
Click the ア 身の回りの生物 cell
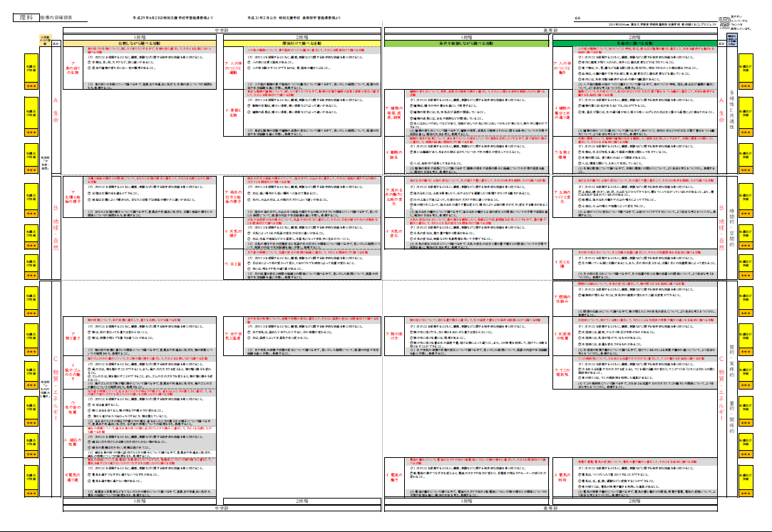pos(74,68)
